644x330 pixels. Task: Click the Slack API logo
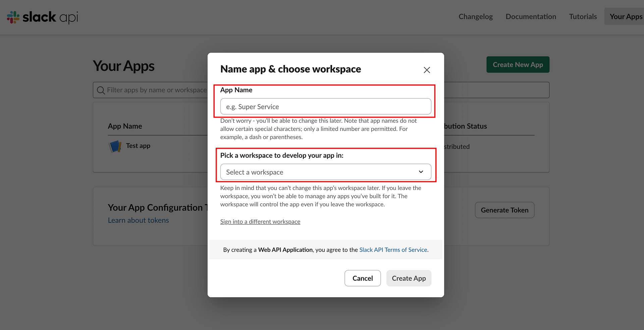43,17
